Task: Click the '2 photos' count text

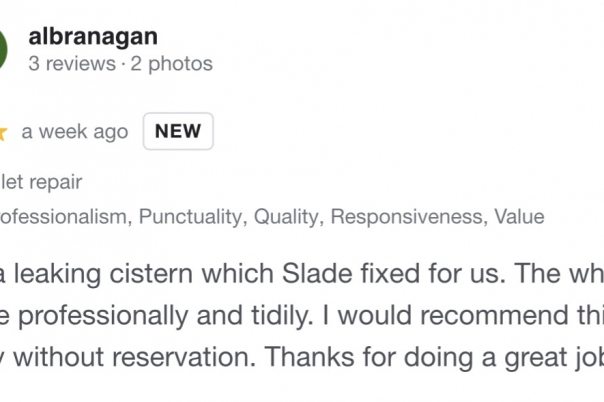Action: pos(171,64)
